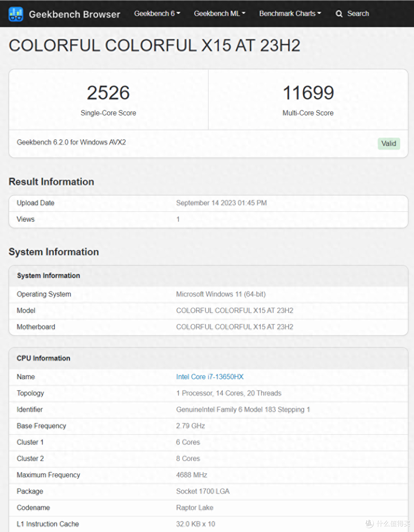Select the '32.0 KB x 10' value
Screen dimensions: 414x532
(x=195, y=524)
